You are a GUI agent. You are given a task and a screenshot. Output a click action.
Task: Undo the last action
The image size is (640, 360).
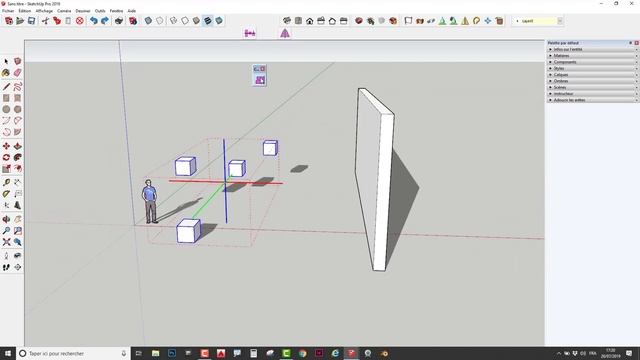click(x=94, y=21)
